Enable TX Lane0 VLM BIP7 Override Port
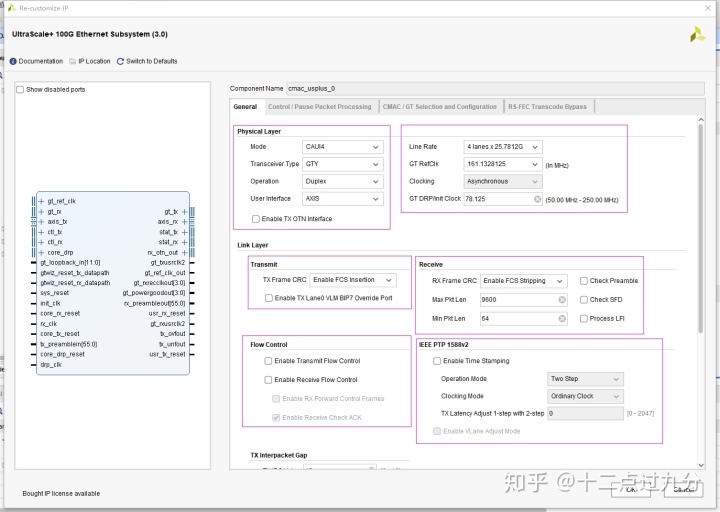Image resolution: width=720 pixels, height=512 pixels. [x=269, y=298]
